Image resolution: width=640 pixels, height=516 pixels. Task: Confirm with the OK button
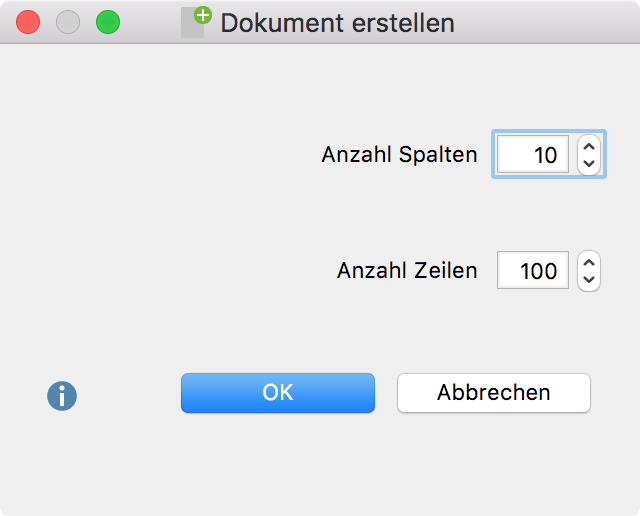pyautogui.click(x=278, y=393)
